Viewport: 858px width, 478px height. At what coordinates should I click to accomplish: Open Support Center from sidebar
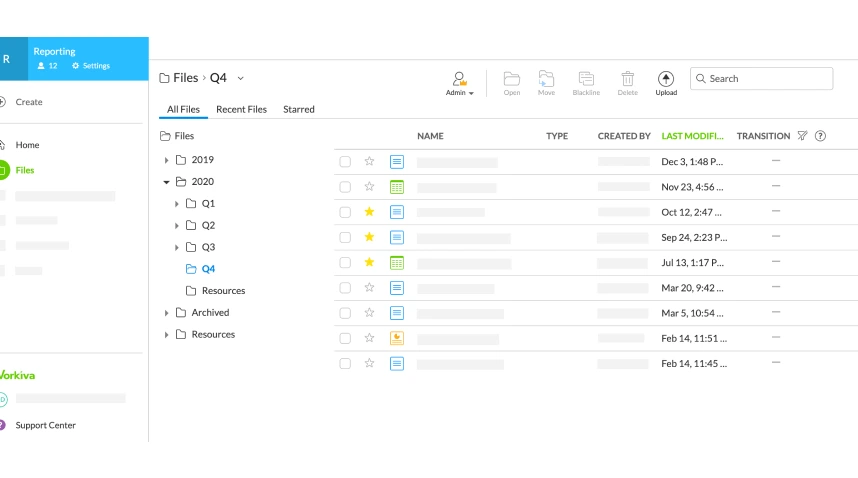[45, 425]
